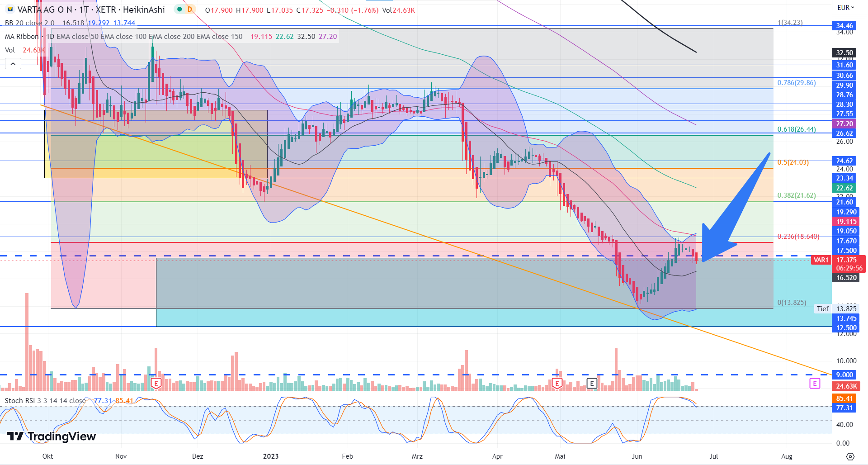
Task: Select the Stoch RSI indicator legend
Action: tap(45, 401)
